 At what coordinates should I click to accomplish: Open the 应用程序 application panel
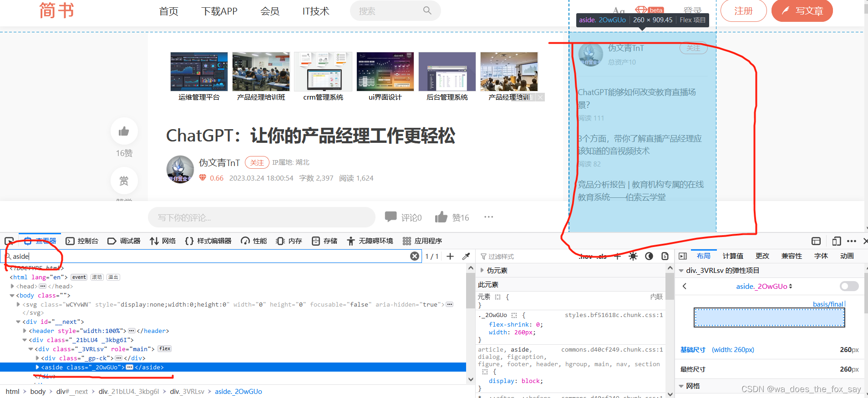click(422, 241)
